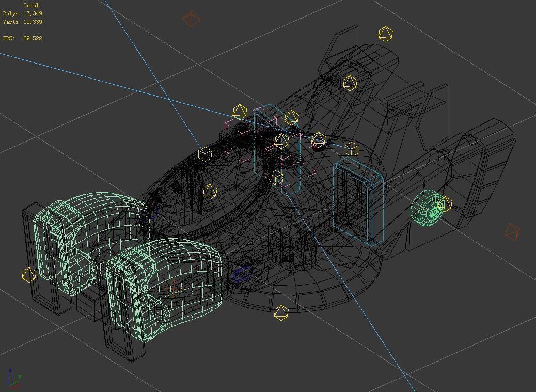Click the Total statistics header
This screenshot has width=536, height=392.
point(31,6)
